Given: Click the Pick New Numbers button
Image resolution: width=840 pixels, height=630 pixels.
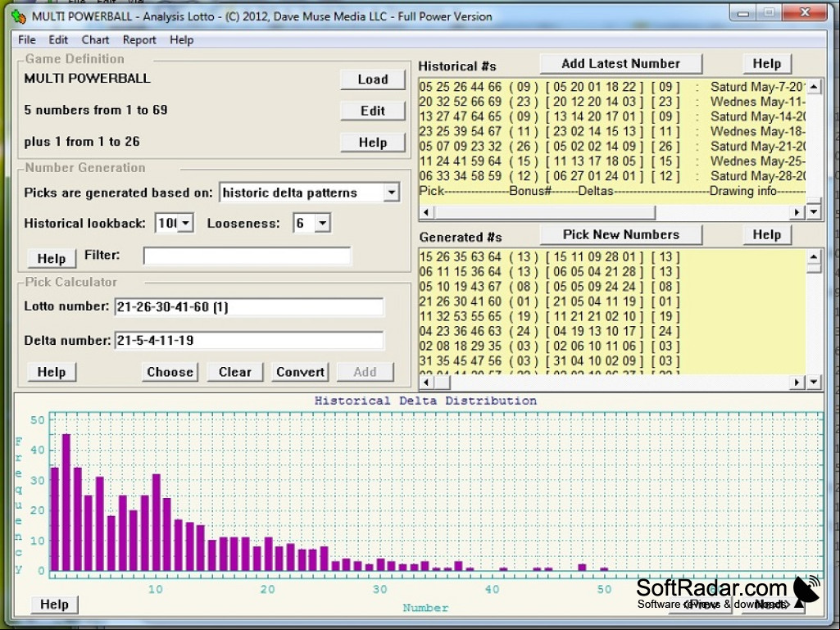Looking at the screenshot, I should pyautogui.click(x=621, y=234).
